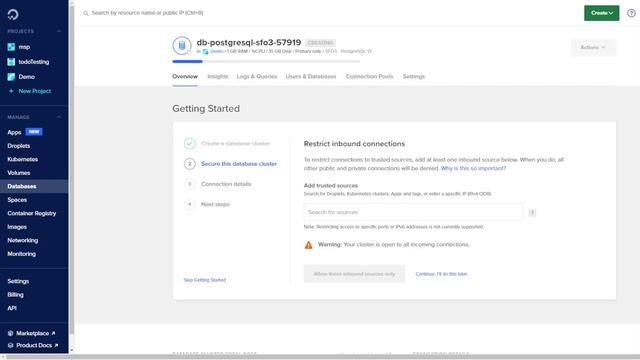Click Why is this so important link
The height and width of the screenshot is (360, 640).
(x=473, y=168)
